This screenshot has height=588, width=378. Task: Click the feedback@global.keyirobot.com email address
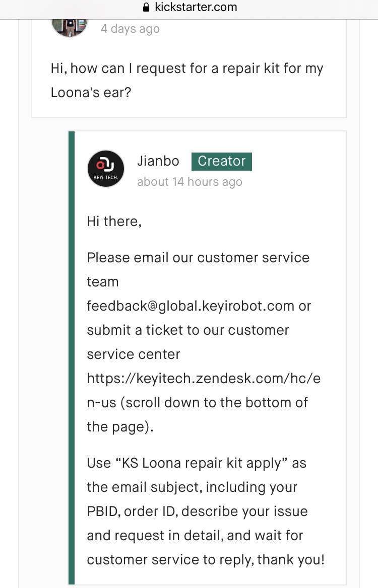[x=191, y=306]
